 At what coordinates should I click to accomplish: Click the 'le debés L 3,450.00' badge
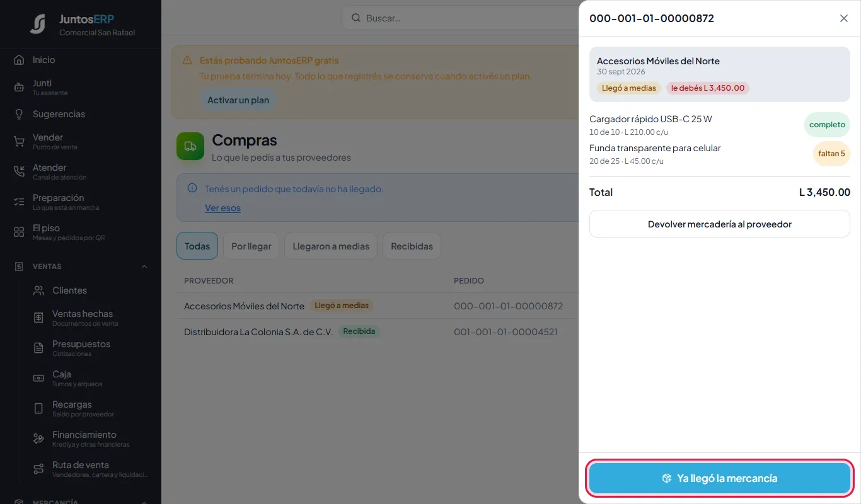pyautogui.click(x=708, y=88)
